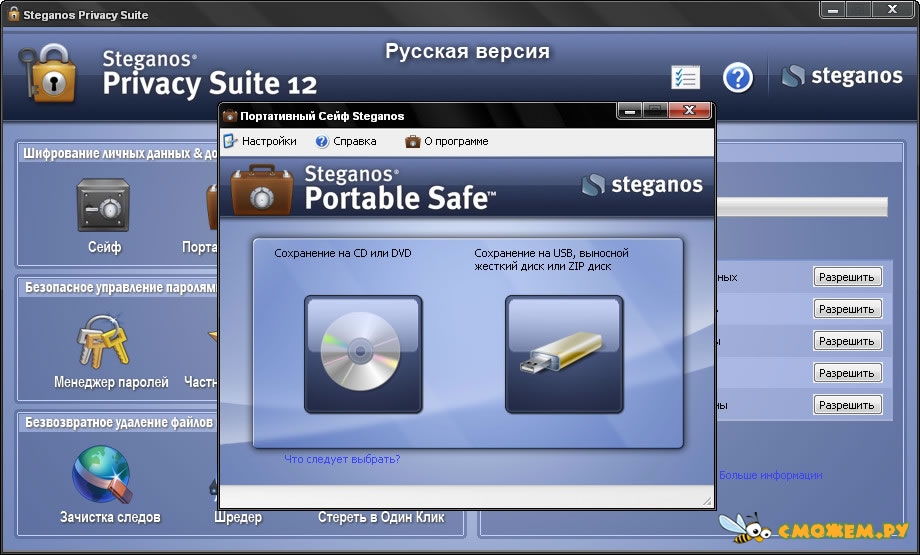Click the fourth Разрешить button
Viewport: 920px width, 555px height.
click(x=847, y=373)
